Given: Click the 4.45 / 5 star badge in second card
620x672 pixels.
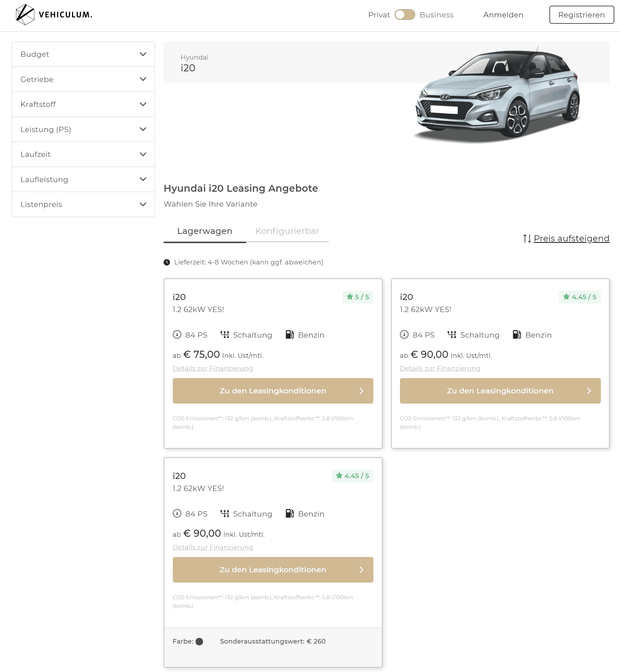Looking at the screenshot, I should tap(580, 297).
